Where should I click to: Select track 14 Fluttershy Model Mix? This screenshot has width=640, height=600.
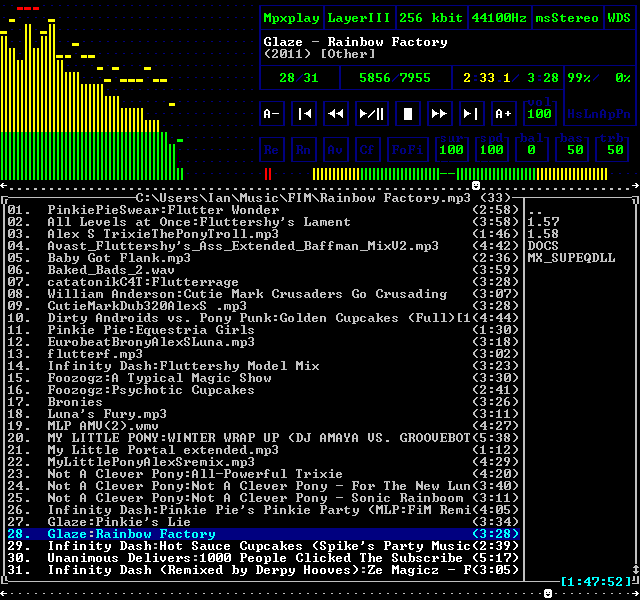[263, 366]
